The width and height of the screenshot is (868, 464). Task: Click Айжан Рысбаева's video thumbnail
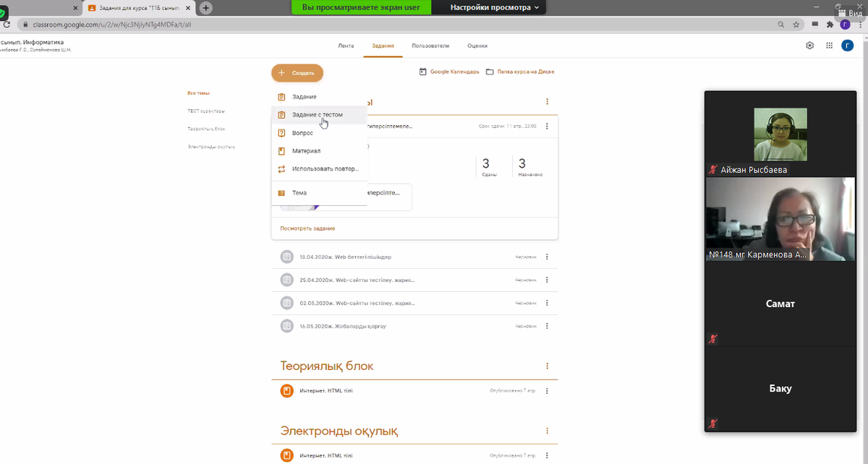point(780,134)
